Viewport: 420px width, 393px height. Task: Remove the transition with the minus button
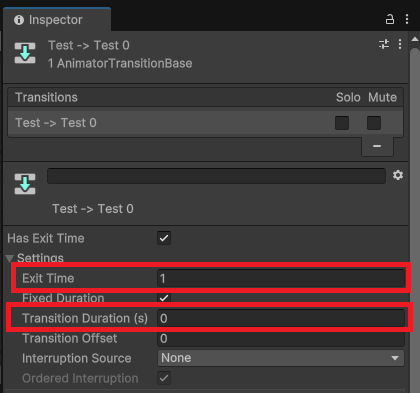tap(377, 146)
